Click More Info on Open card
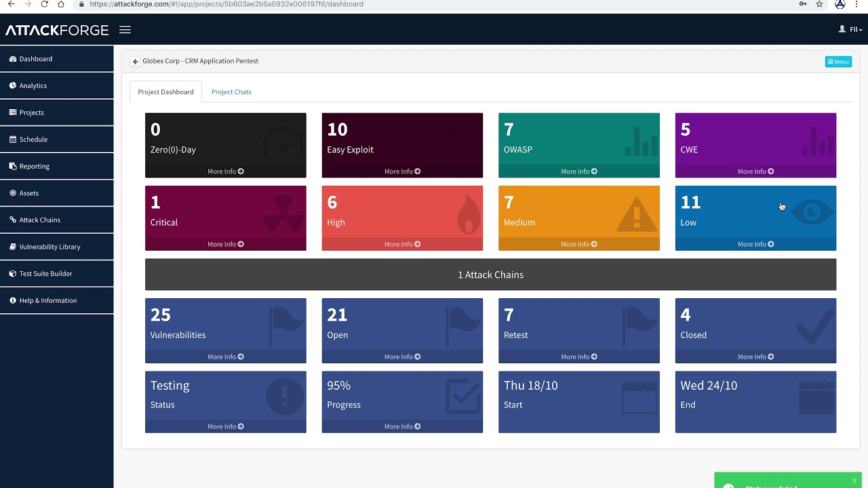 (402, 357)
